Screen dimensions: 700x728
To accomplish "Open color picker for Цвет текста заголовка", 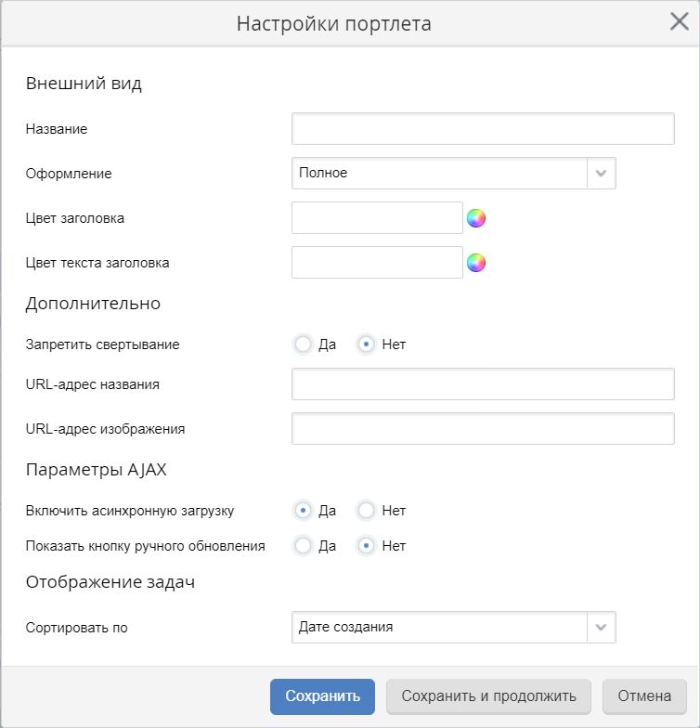I will (475, 263).
